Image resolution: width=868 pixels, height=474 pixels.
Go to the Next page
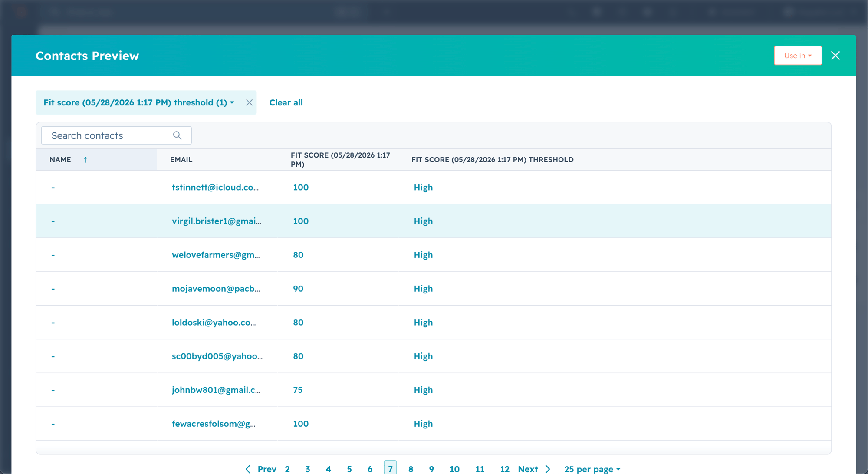[528, 469]
